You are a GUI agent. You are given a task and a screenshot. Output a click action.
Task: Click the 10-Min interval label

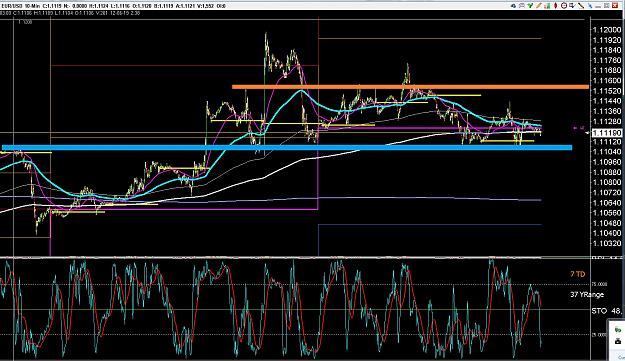pyautogui.click(x=32, y=6)
